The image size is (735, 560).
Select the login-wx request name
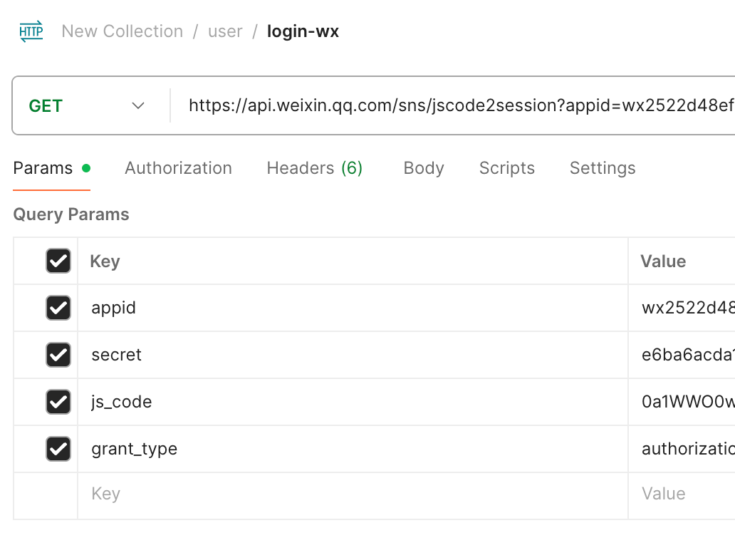tap(303, 31)
